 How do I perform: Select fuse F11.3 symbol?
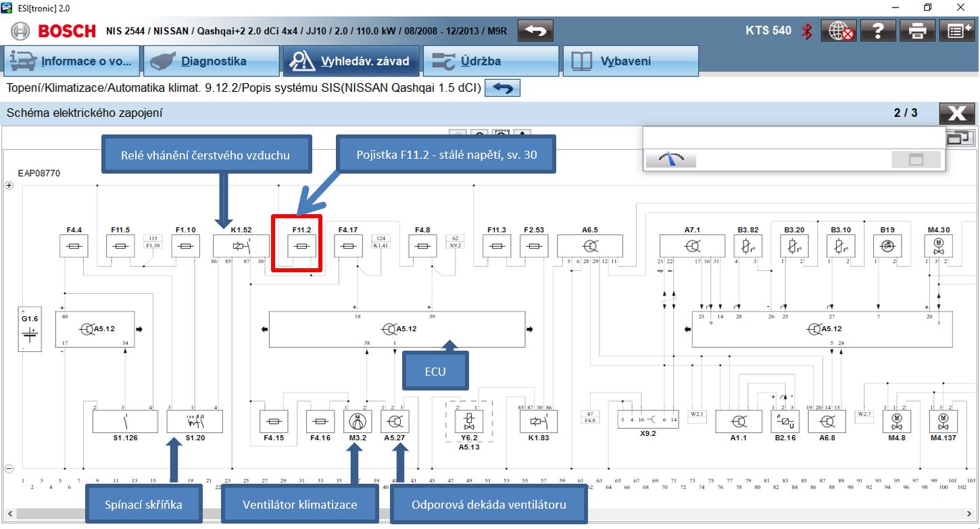497,247
